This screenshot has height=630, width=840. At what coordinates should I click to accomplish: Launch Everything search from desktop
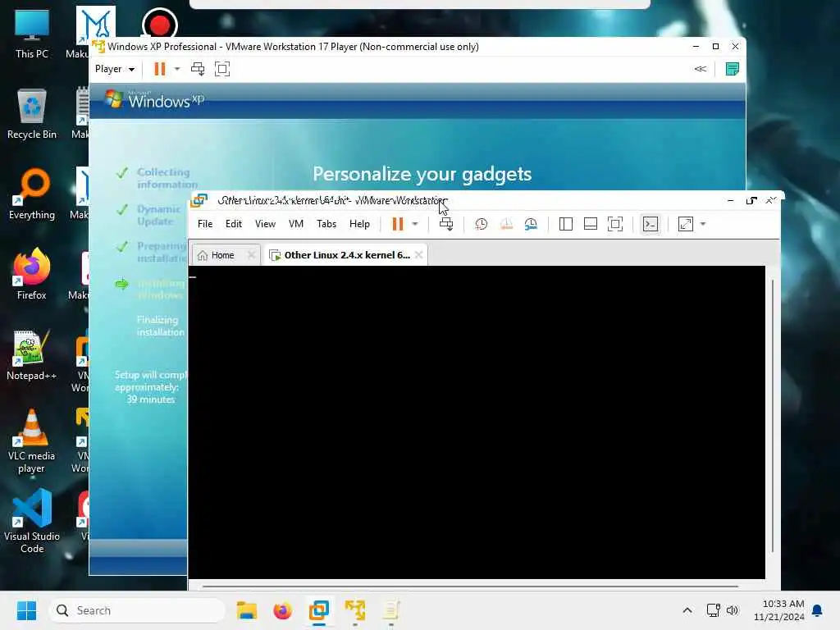point(32,194)
